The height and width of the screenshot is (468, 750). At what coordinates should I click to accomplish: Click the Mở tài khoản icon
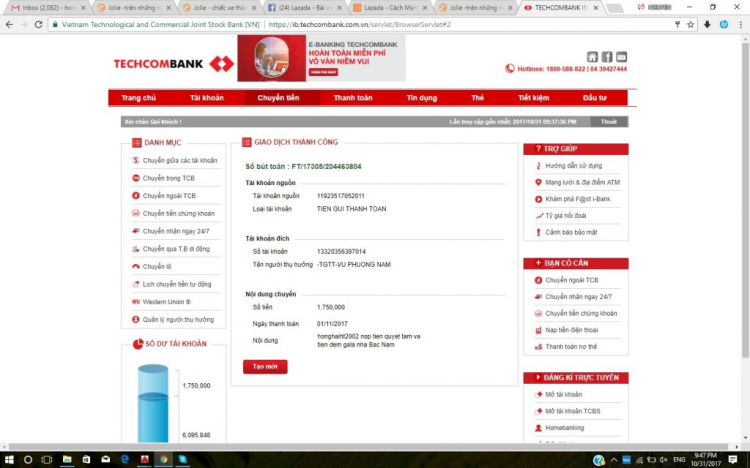538,395
